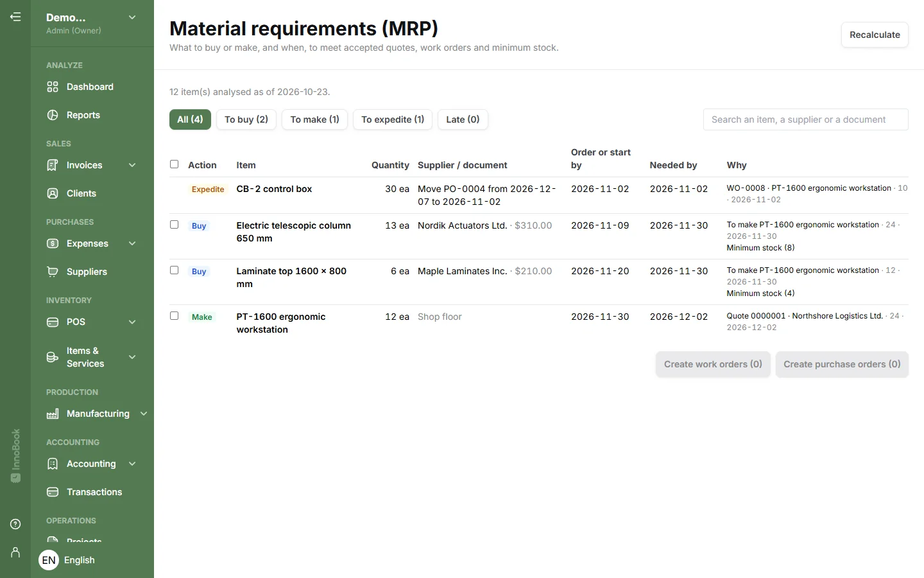924x578 pixels.
Task: Open the Dashboard grid icon
Action: coord(53,87)
